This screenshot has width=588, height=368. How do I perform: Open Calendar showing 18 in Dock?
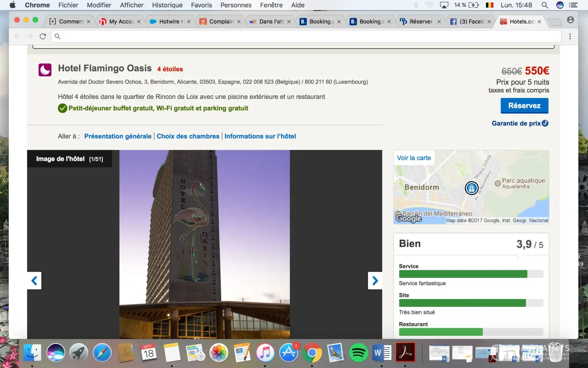[x=148, y=353]
